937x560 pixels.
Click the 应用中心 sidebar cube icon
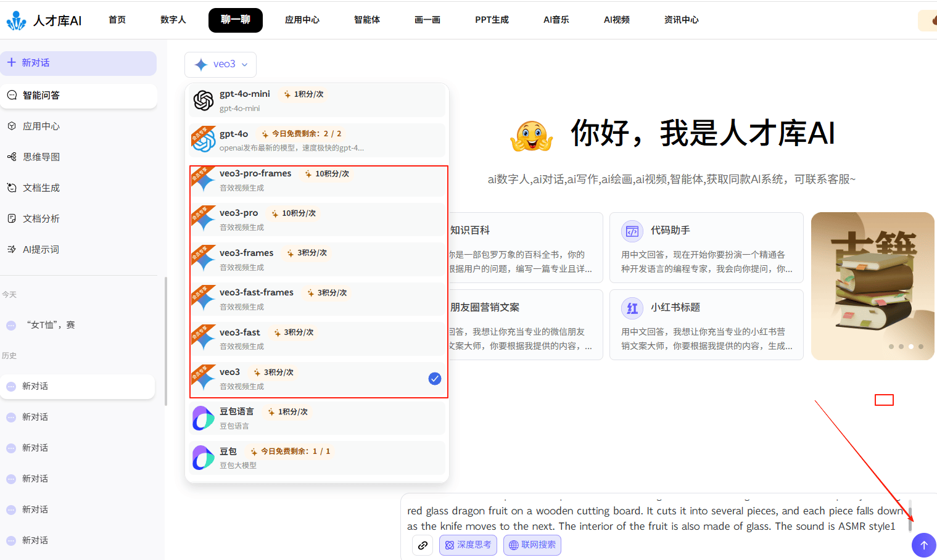click(x=12, y=126)
